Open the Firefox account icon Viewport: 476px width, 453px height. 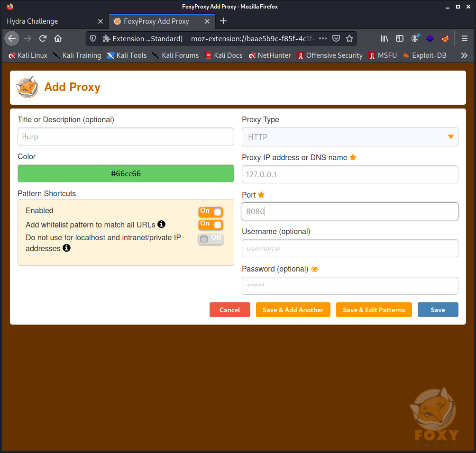tap(415, 38)
